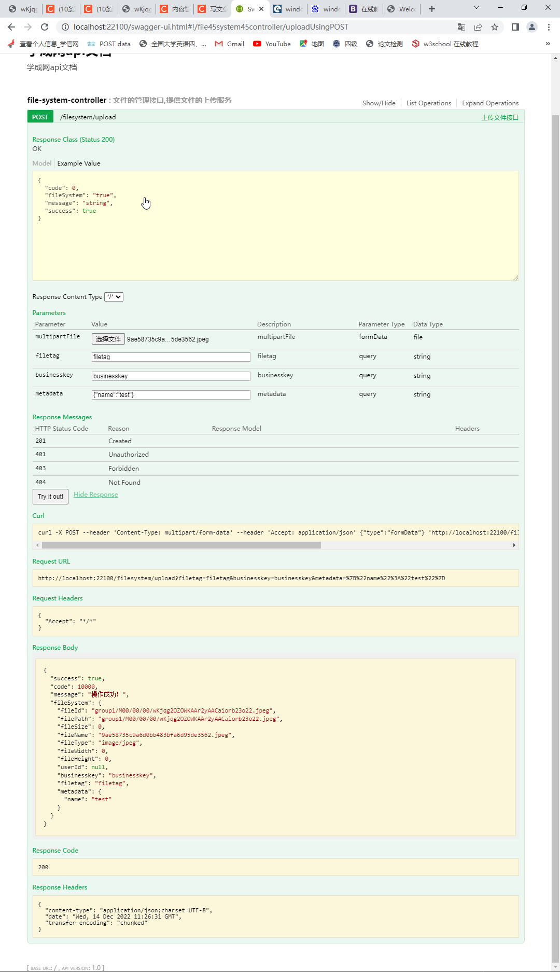560x972 pixels.
Task: Click the Request URL text
Action: point(242,578)
